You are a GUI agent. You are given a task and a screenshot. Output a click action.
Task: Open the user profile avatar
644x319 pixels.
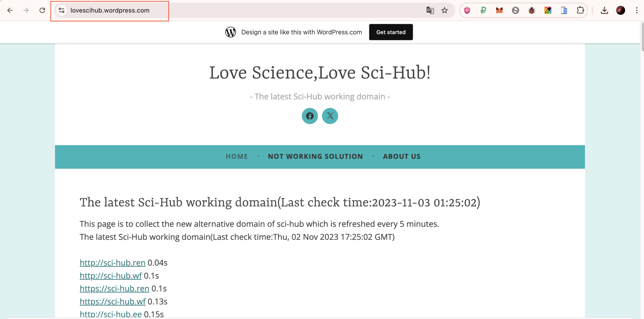621,10
